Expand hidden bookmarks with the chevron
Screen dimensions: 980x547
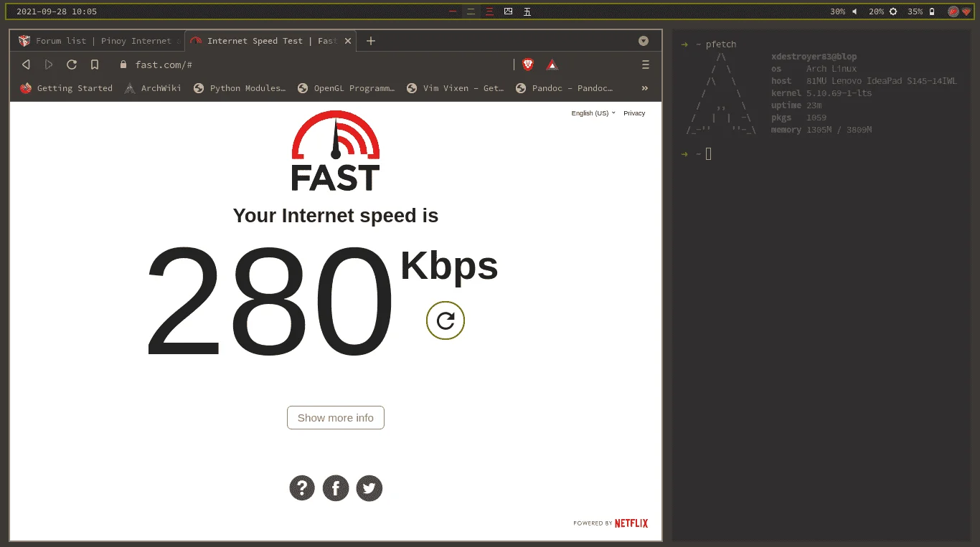[644, 88]
